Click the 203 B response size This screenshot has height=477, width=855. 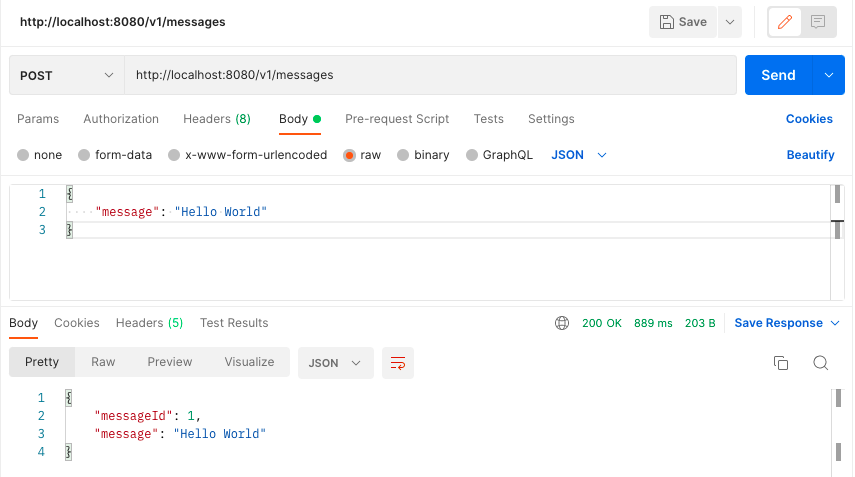(x=700, y=323)
